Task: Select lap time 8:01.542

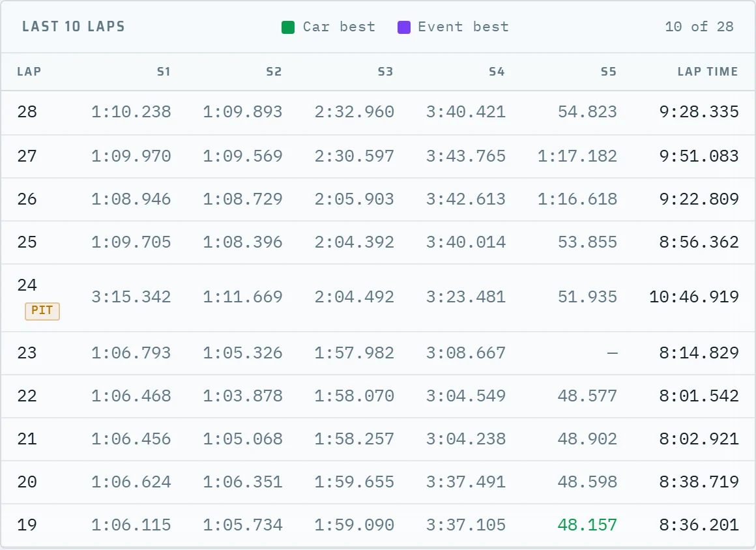Action: tap(699, 396)
